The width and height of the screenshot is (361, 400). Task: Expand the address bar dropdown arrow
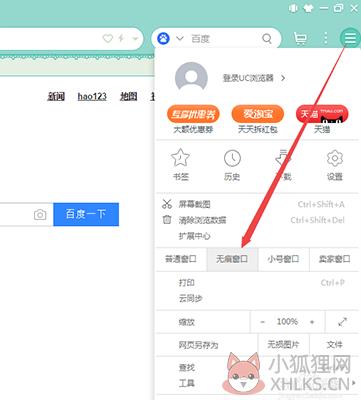click(135, 39)
